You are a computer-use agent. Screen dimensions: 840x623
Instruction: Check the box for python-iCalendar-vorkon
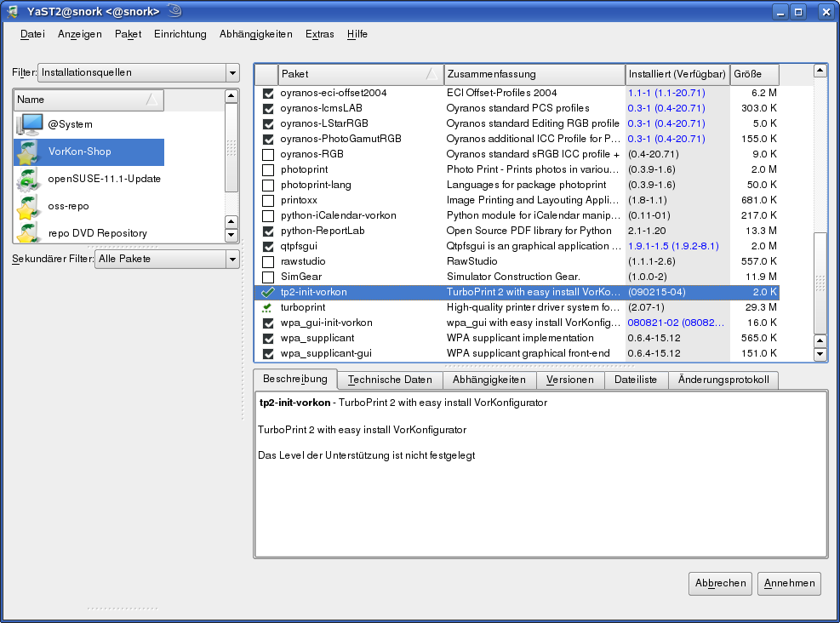(268, 216)
